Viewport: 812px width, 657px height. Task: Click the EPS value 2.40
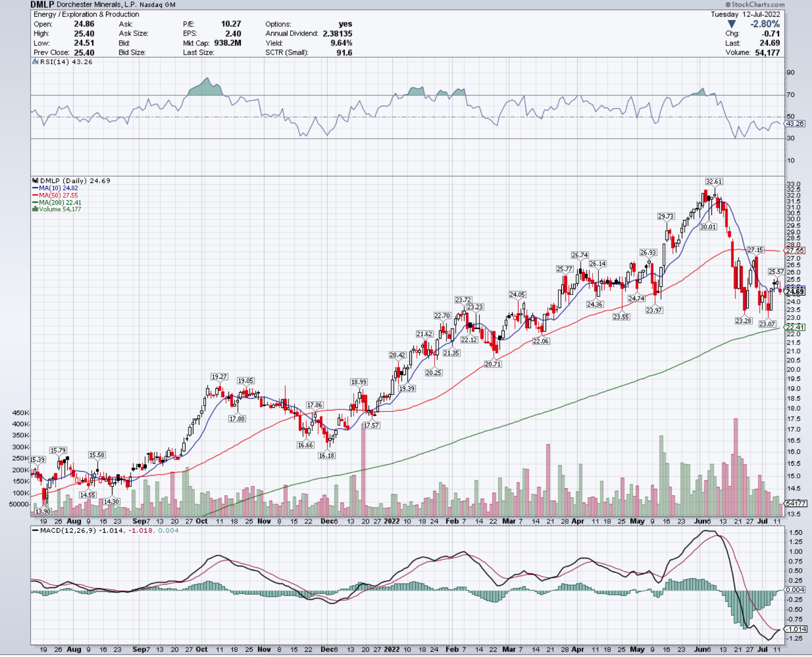(x=233, y=34)
